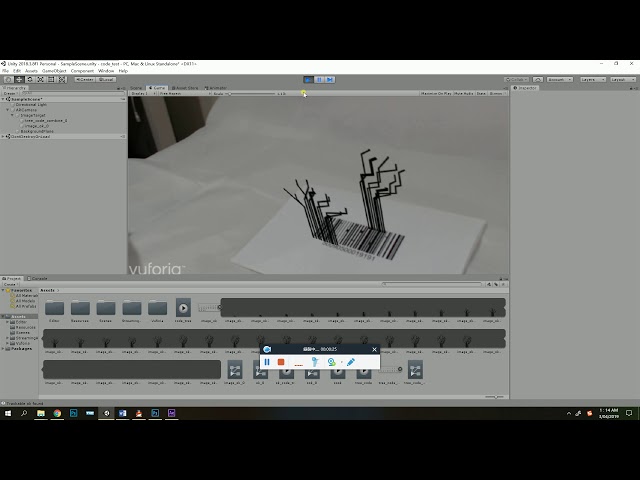The width and height of the screenshot is (640, 480).
Task: Select the image_ok_0 object in Hierarchy
Action: pyautogui.click(x=37, y=126)
